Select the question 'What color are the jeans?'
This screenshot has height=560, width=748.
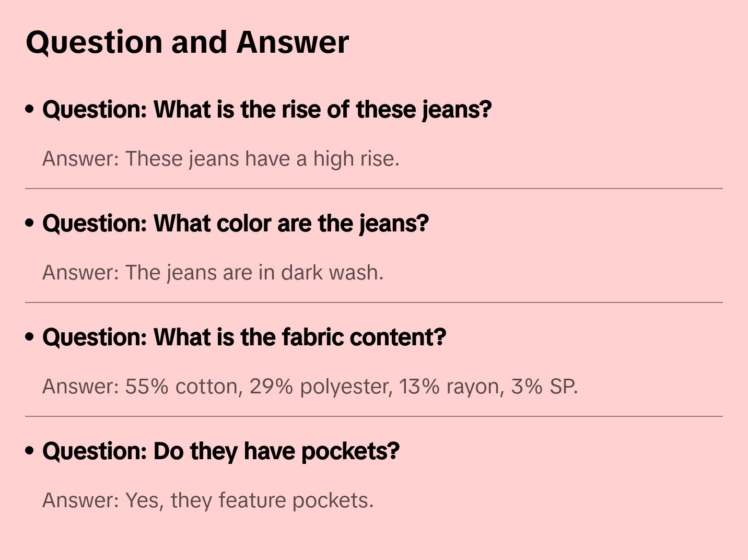[x=236, y=224]
